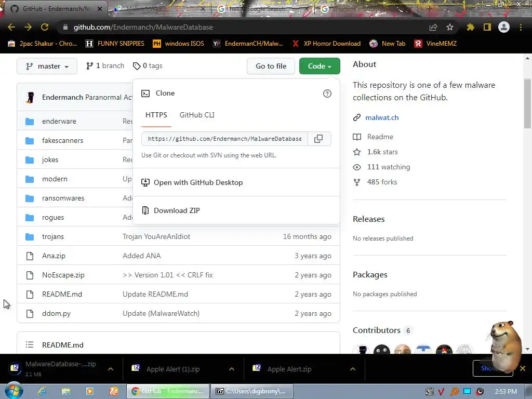Click the Ana.zip file icon
This screenshot has height=399, width=532.
30,256
